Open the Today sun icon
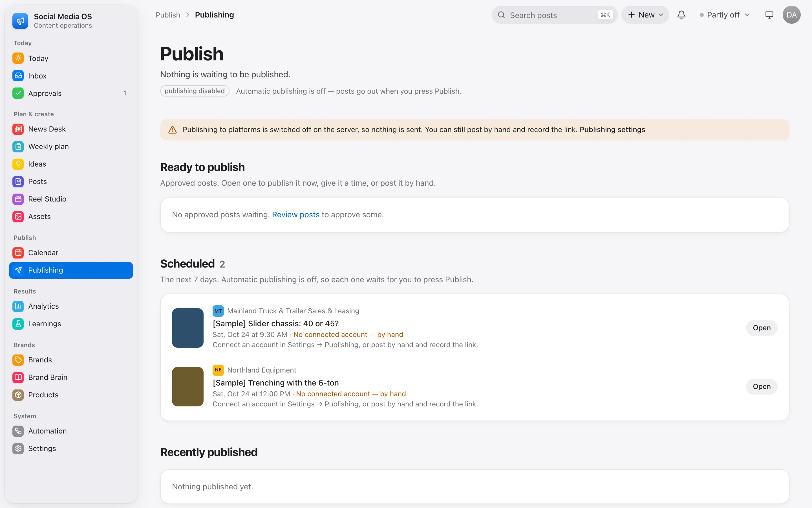 pos(18,58)
